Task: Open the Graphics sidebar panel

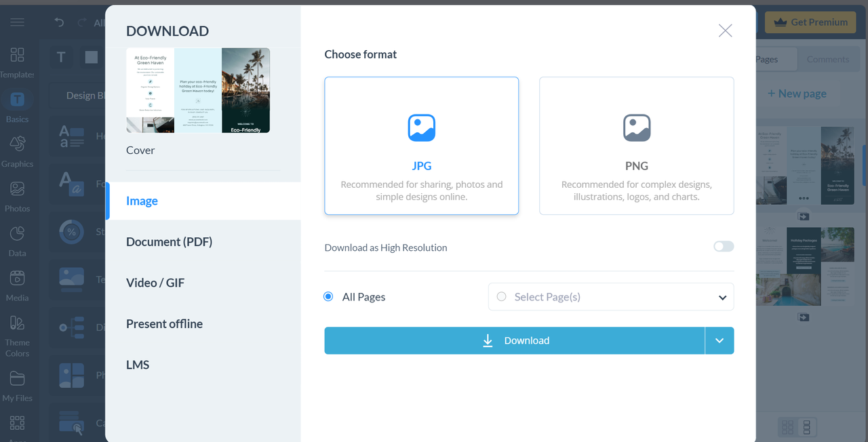Action: (18, 151)
